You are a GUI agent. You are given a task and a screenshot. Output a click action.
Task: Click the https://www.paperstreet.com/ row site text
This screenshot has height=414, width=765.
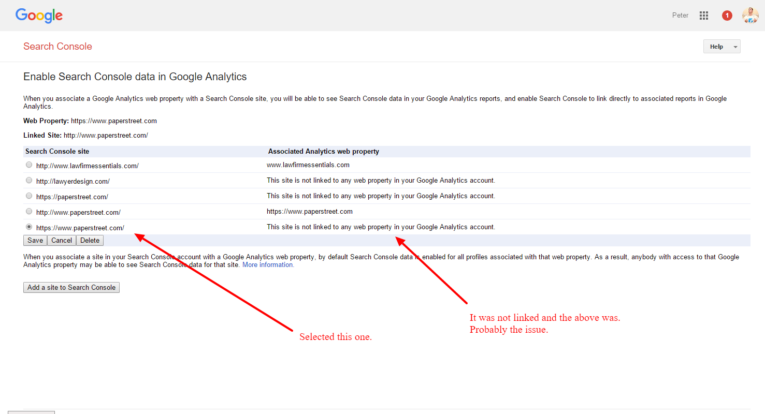80,228
